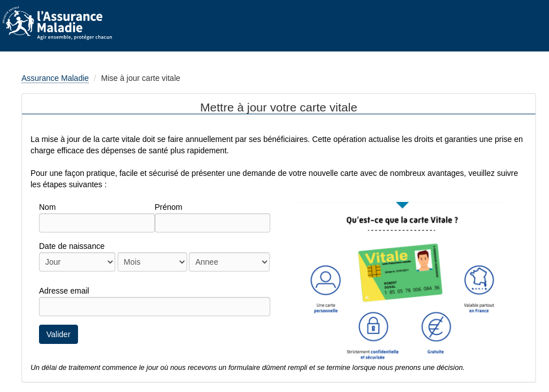Click the France map icon

pos(479,280)
